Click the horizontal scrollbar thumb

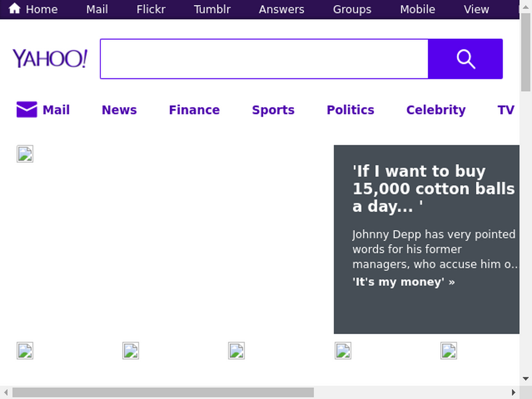coord(163,393)
